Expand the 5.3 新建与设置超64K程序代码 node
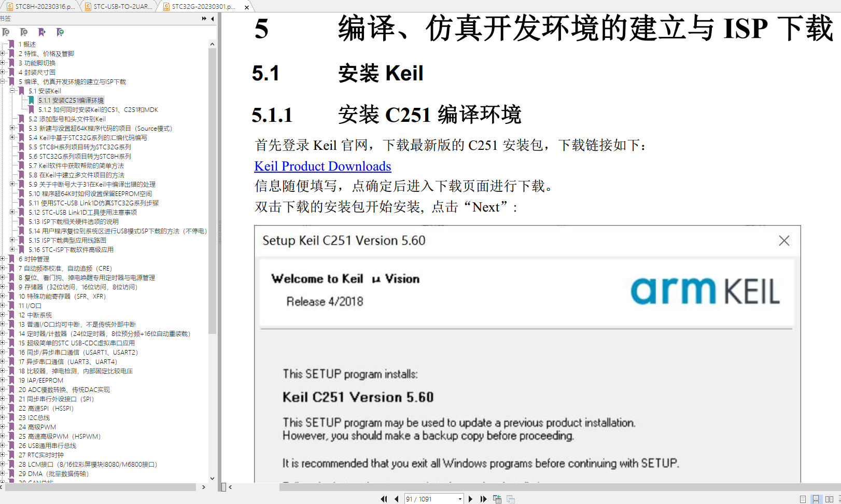Image resolution: width=841 pixels, height=504 pixels. pyautogui.click(x=12, y=128)
